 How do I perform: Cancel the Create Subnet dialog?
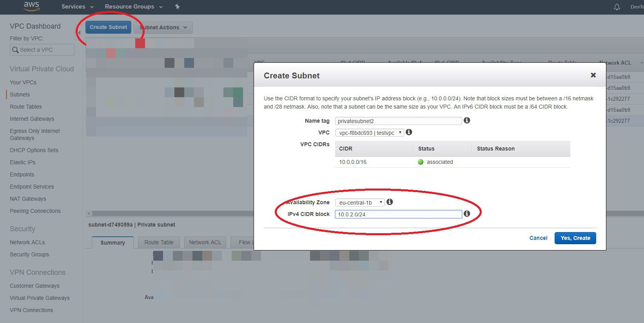[538, 238]
